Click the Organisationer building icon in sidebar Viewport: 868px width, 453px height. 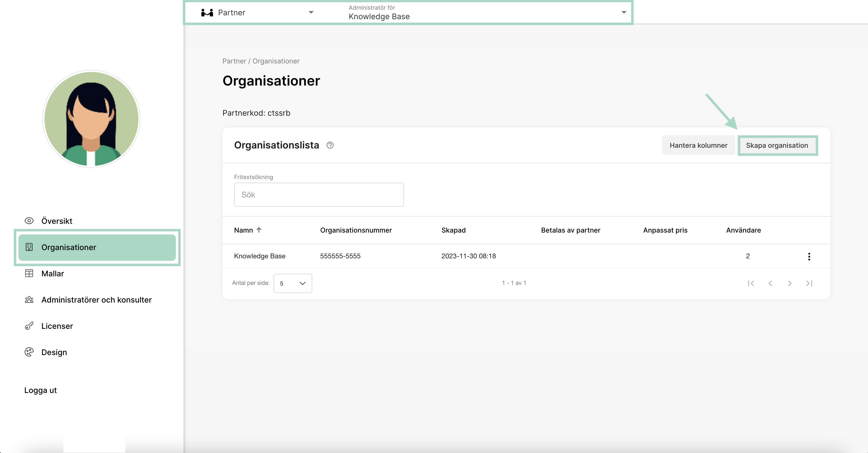click(x=29, y=247)
